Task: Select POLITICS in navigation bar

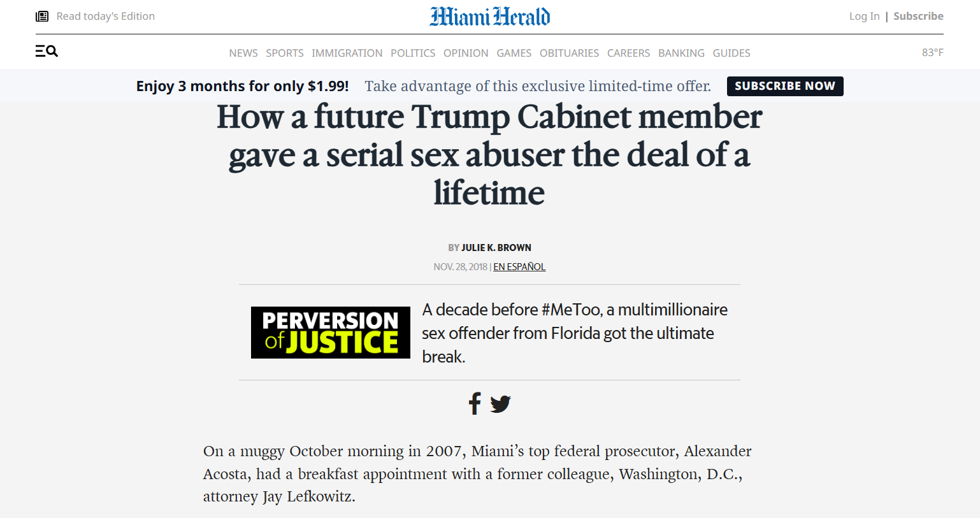Action: pos(413,53)
